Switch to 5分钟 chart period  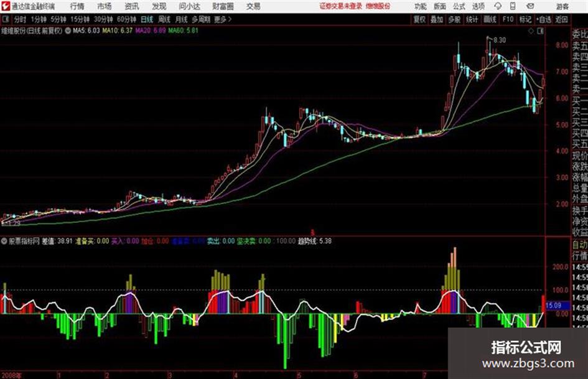[x=58, y=19]
